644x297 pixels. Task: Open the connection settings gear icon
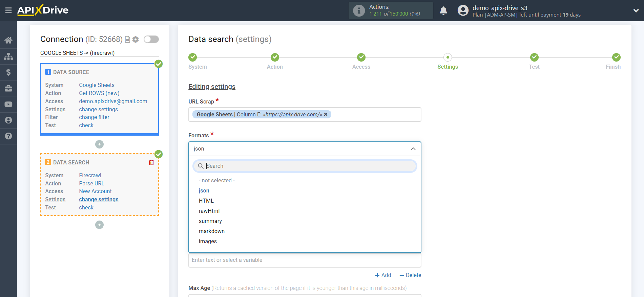[x=136, y=40]
